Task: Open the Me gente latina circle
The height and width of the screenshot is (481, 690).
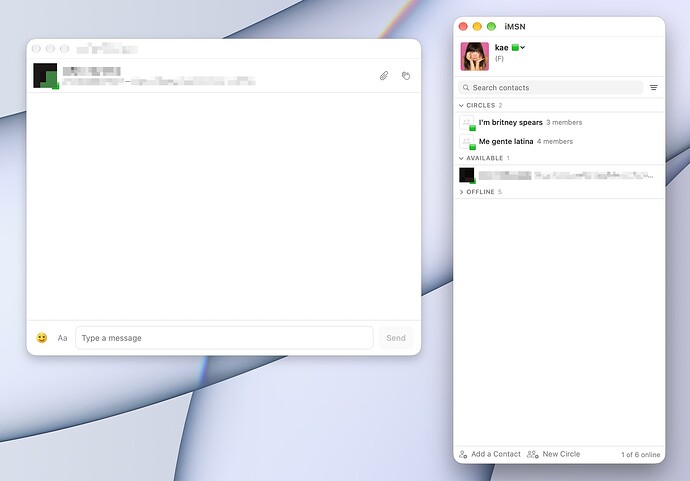Action: point(559,141)
